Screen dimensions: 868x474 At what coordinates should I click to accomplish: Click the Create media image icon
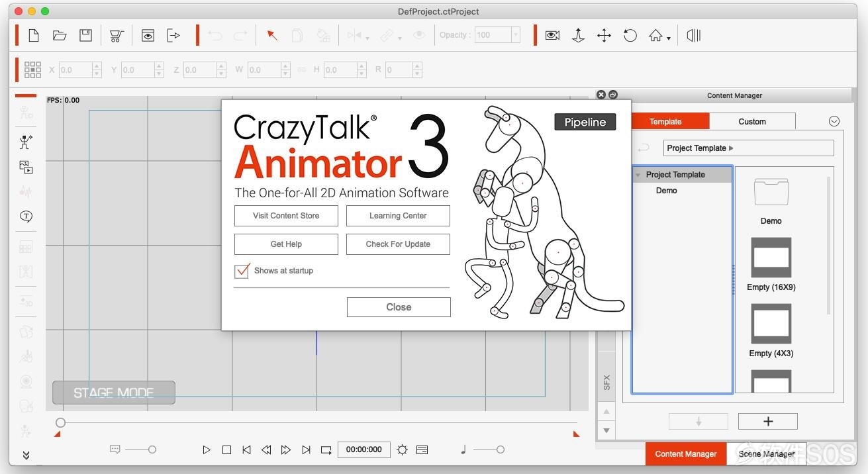tap(26, 167)
